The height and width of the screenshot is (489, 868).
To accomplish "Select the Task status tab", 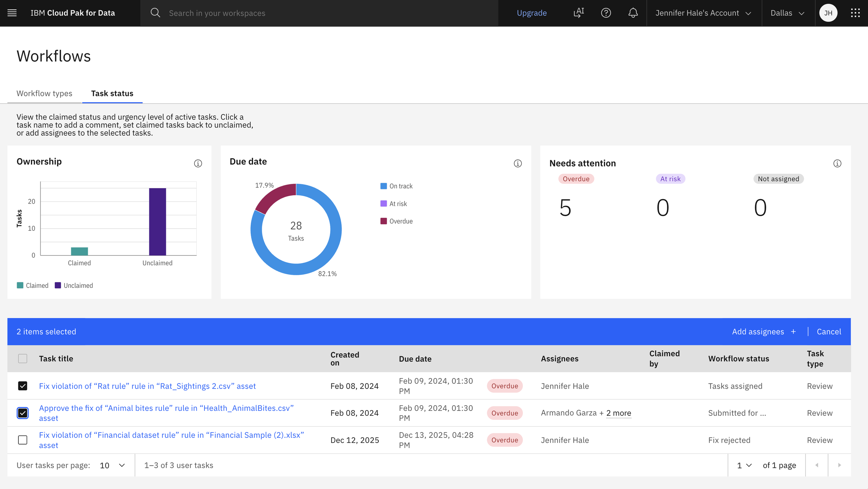I will pos(112,93).
